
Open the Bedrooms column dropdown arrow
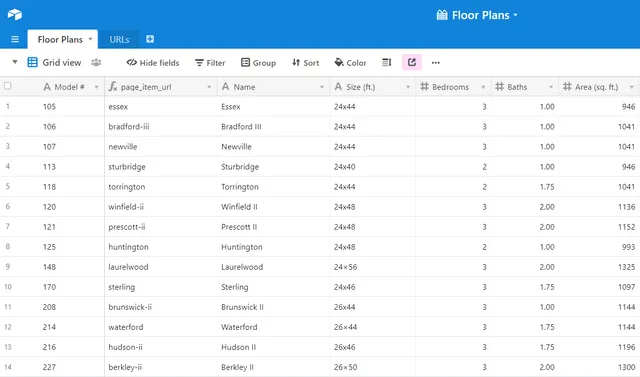click(x=483, y=87)
